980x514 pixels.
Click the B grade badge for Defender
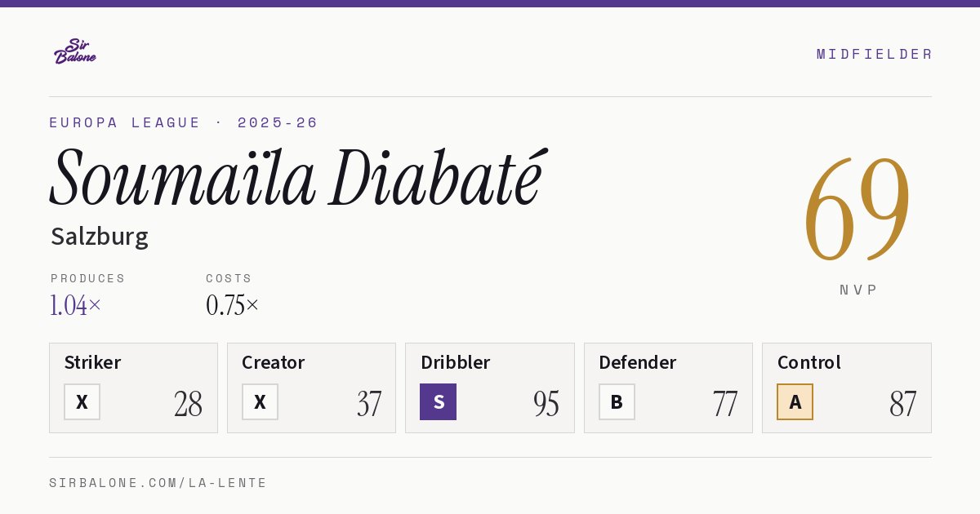coord(617,401)
